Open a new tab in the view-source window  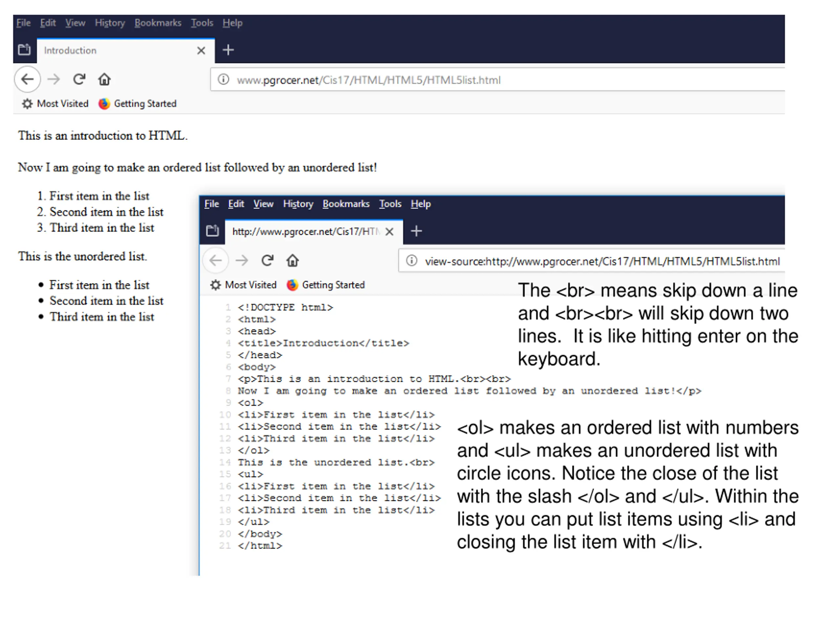point(416,231)
